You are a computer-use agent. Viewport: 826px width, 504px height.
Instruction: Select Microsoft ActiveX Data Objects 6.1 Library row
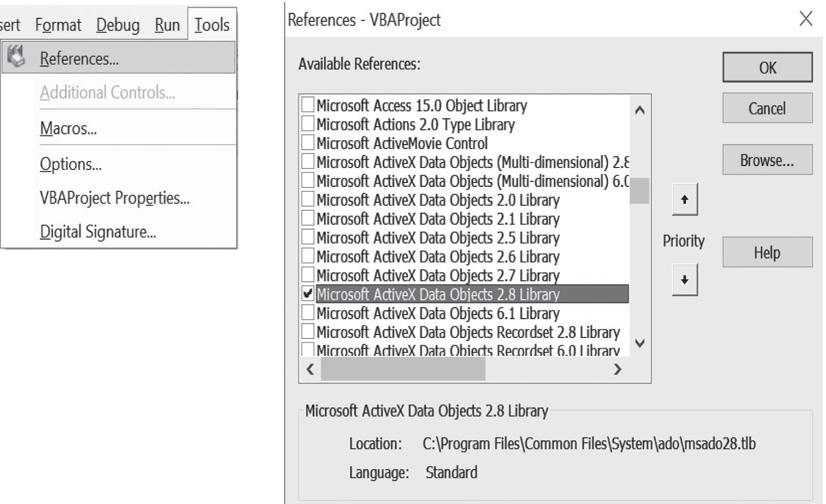438,313
